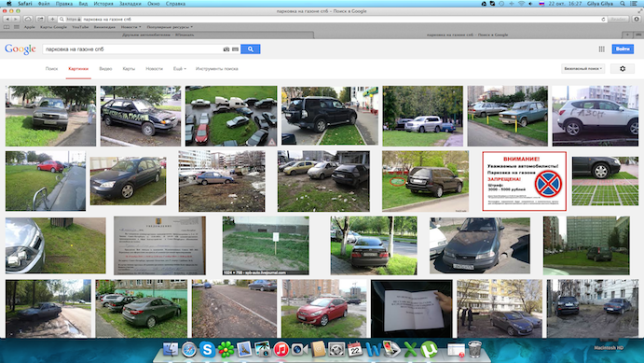The width and height of the screenshot is (644, 363).
Task: Open Downloads button at toolbar end
Action: (x=637, y=20)
